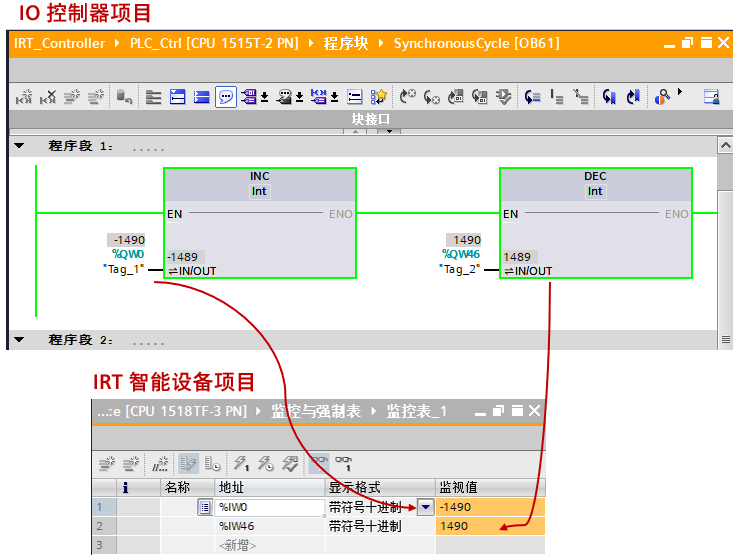Click the delete network toolbar icon
Screen dimensions: 736x560
(x=48, y=97)
